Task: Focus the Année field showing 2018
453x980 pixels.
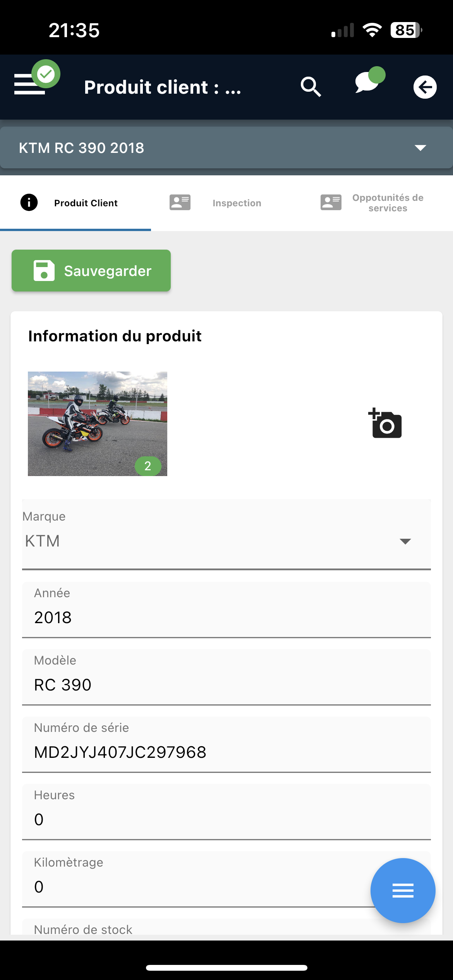Action: pos(226,610)
